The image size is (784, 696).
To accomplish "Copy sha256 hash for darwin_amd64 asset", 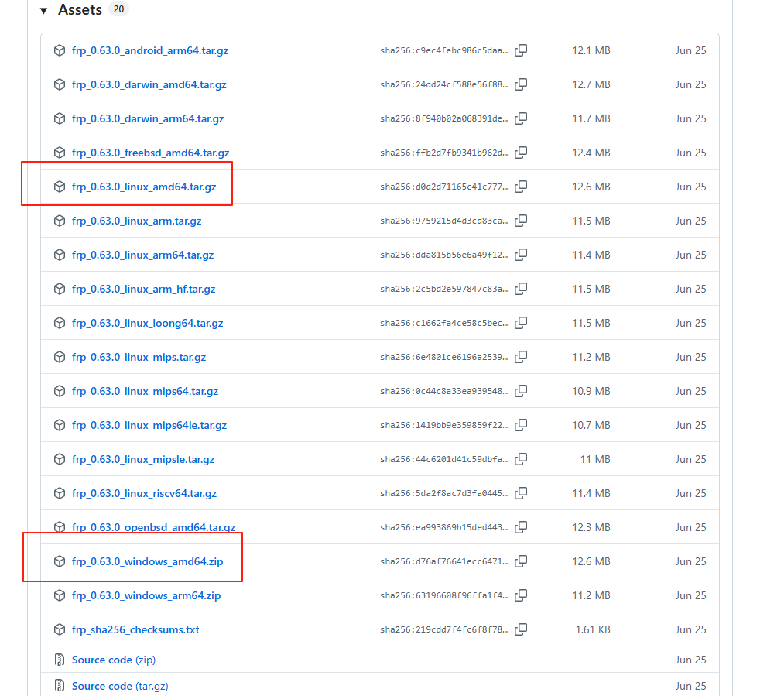I will tap(522, 84).
